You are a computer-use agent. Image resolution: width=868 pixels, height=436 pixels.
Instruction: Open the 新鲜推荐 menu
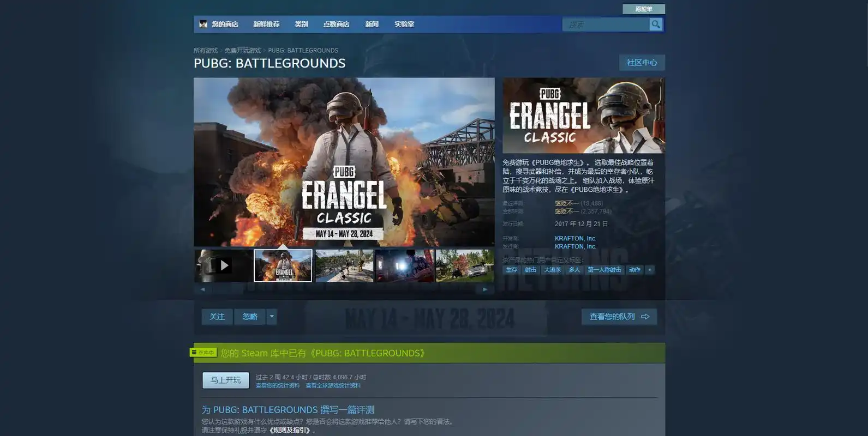(266, 24)
